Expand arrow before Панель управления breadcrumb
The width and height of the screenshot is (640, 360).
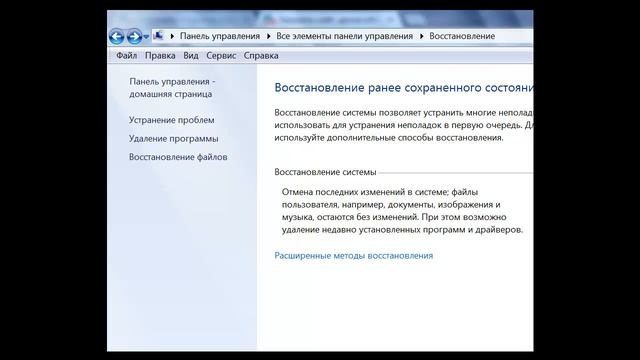pyautogui.click(x=172, y=36)
